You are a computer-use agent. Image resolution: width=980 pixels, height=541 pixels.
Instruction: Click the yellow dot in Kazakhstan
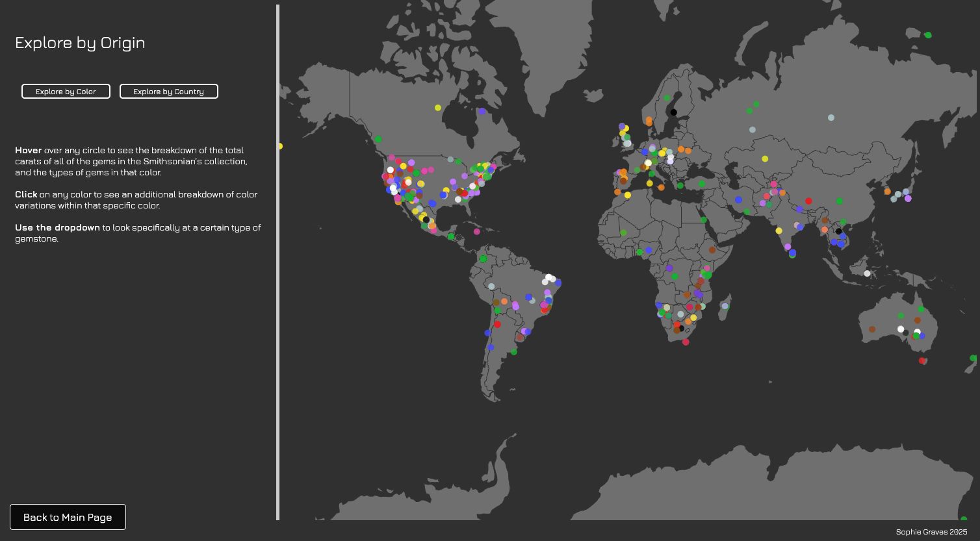pos(765,158)
